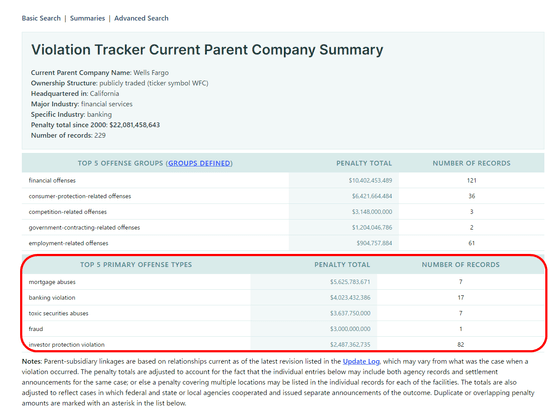Go to the Summaries page link
560x420 pixels.
click(x=88, y=18)
